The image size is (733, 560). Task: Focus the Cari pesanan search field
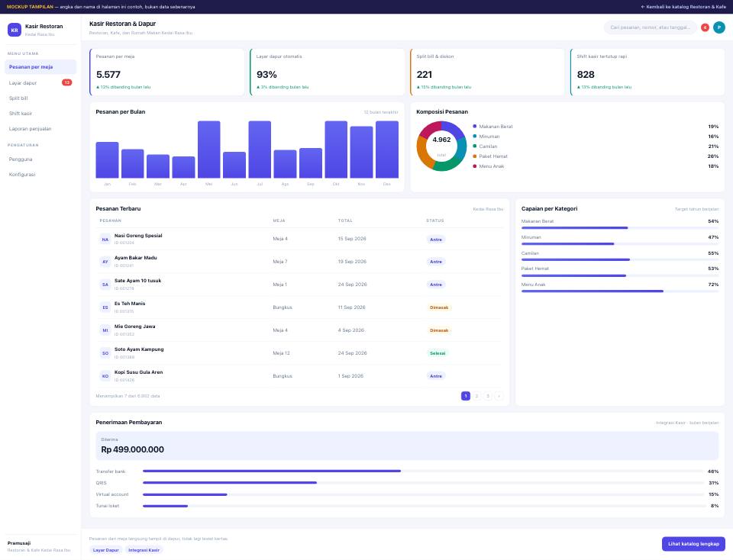[651, 27]
